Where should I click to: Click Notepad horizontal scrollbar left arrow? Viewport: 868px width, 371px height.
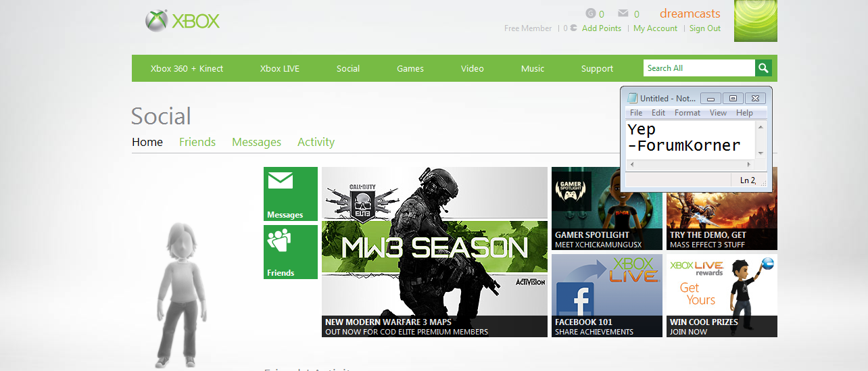pos(631,164)
